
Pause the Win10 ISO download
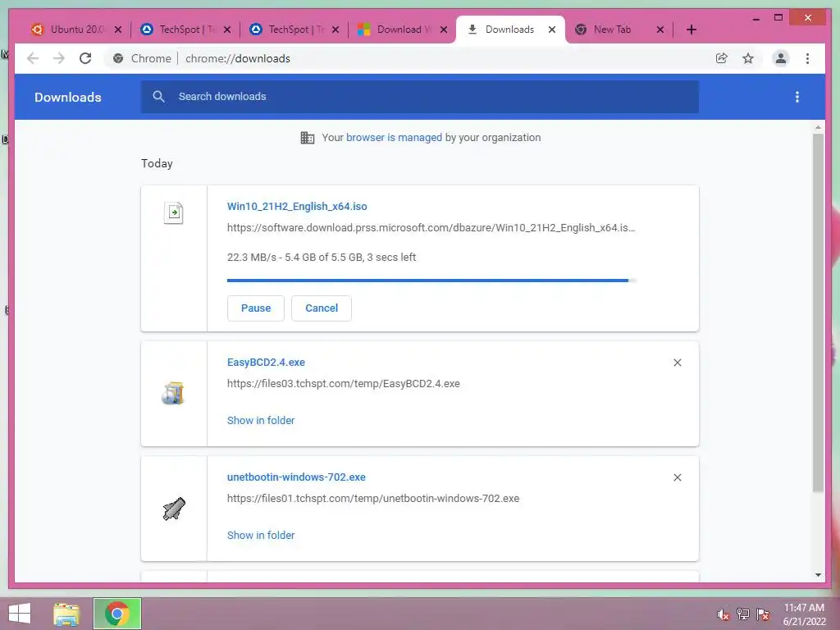256,308
